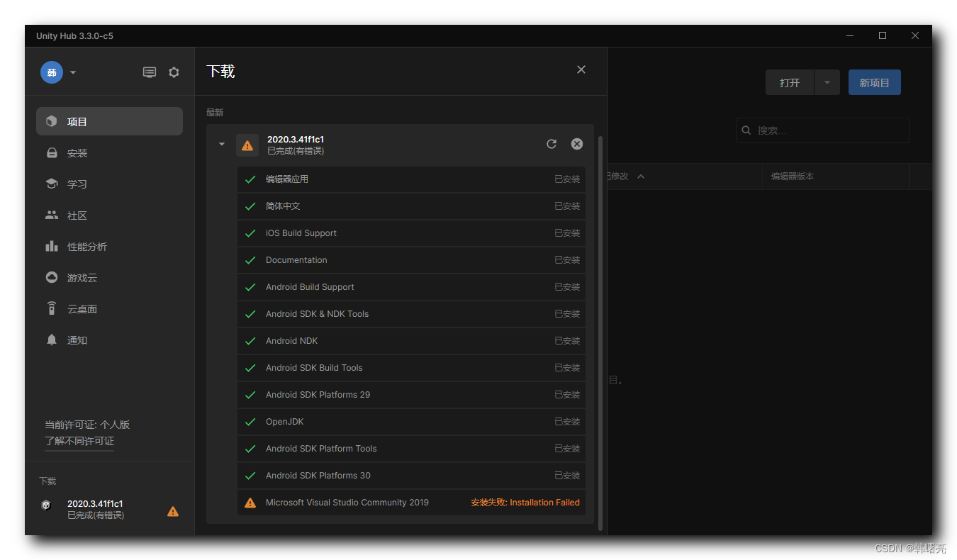Image resolution: width=957 pixels, height=560 pixels.
Task: Open 通知 in the sidebar
Action: click(x=109, y=340)
